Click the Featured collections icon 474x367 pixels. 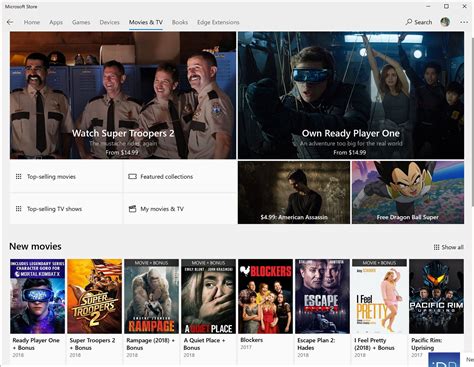point(132,177)
